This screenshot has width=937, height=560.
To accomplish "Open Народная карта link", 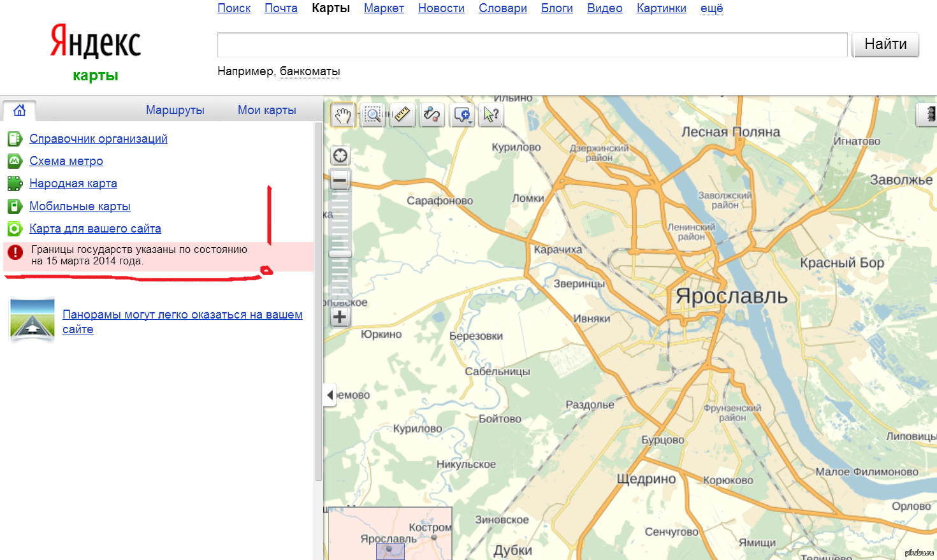I will coord(73,183).
